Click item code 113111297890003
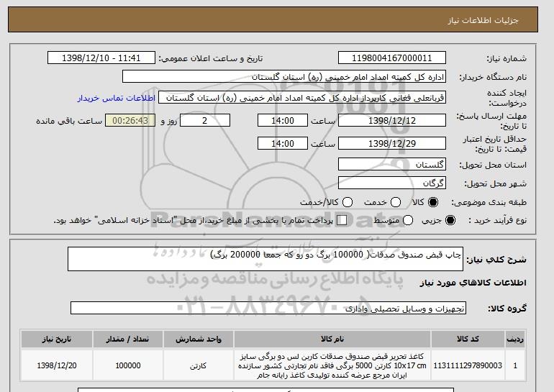 (468, 365)
